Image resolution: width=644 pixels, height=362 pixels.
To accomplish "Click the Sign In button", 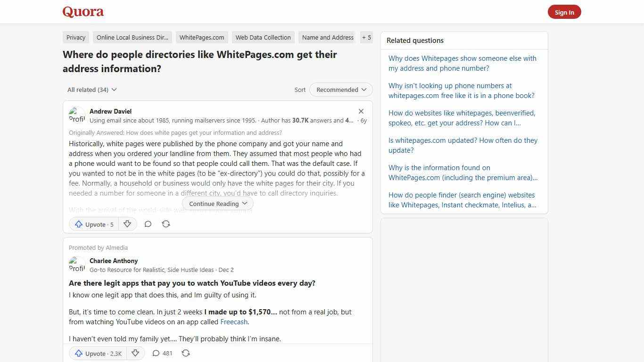I will coord(564,12).
